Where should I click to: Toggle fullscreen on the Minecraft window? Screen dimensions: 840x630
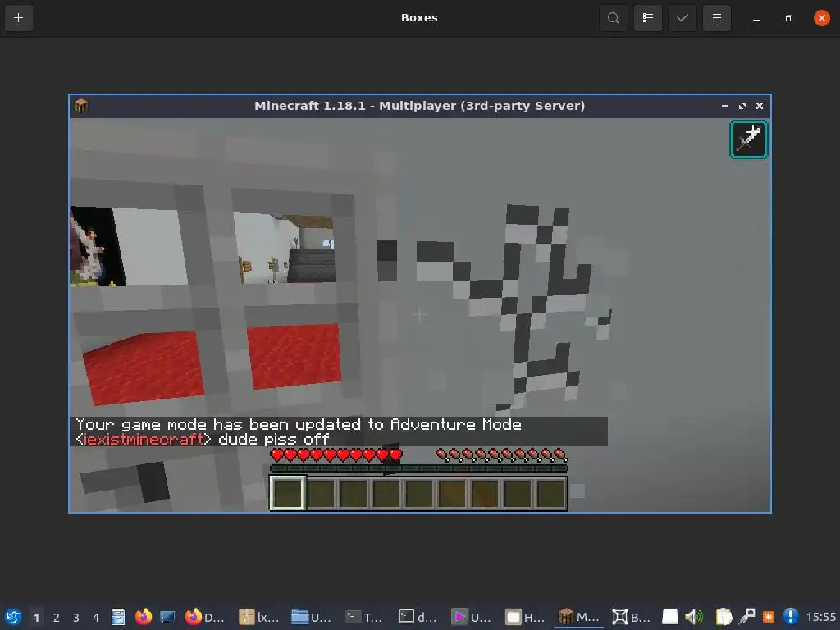(742, 106)
